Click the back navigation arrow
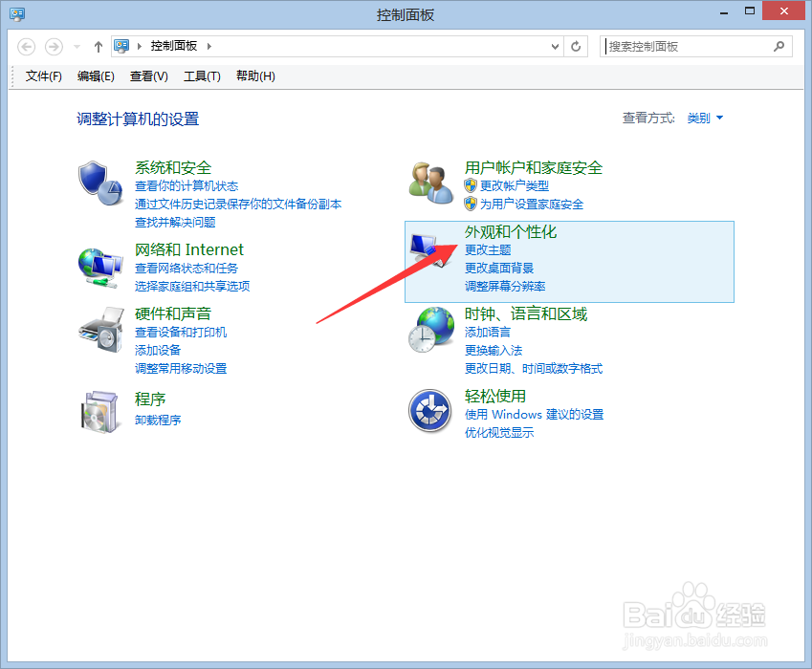This screenshot has height=669, width=812. 27,47
